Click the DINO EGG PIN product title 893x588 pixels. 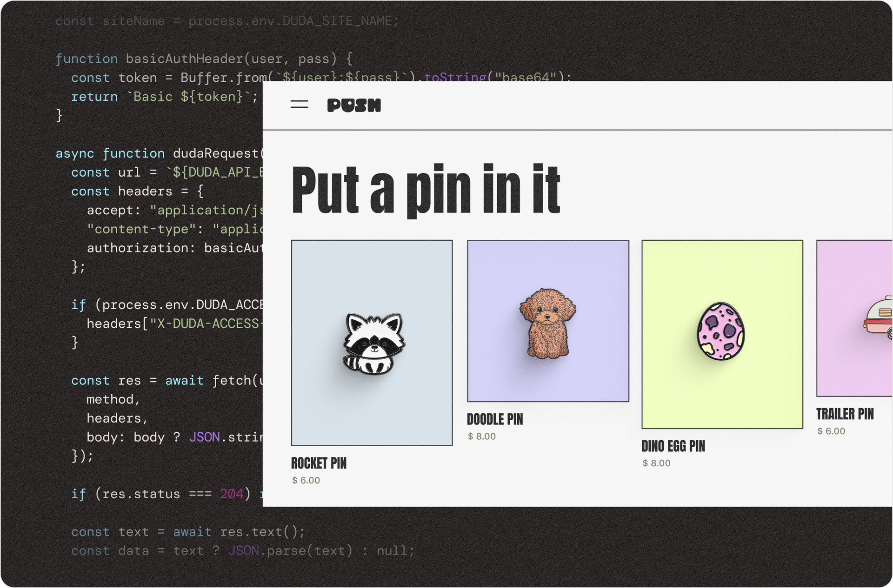pos(673,446)
